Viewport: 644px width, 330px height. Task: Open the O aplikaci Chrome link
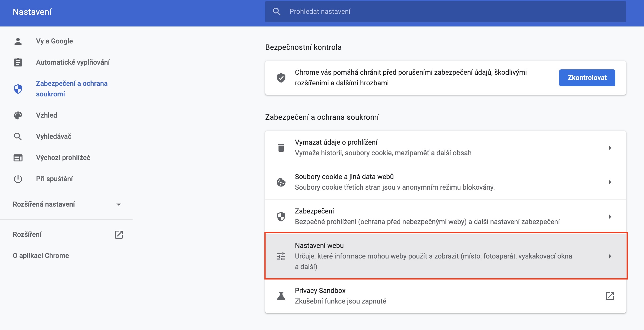[x=41, y=256]
